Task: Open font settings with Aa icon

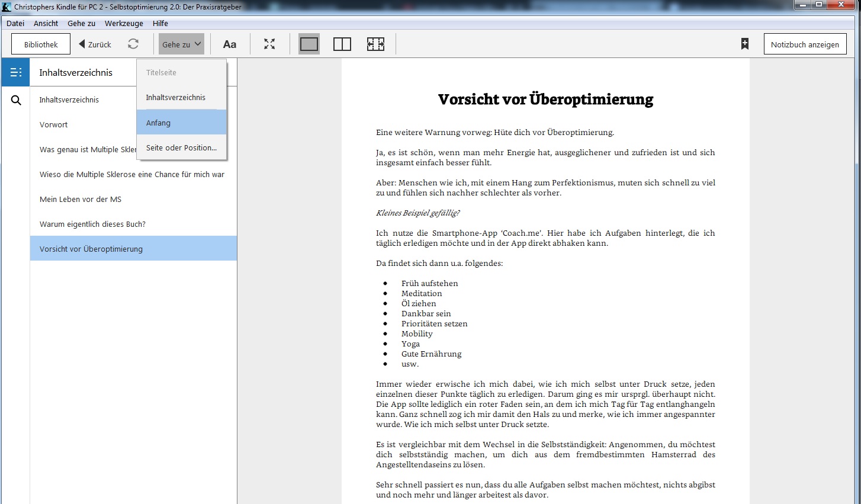Action: [230, 44]
